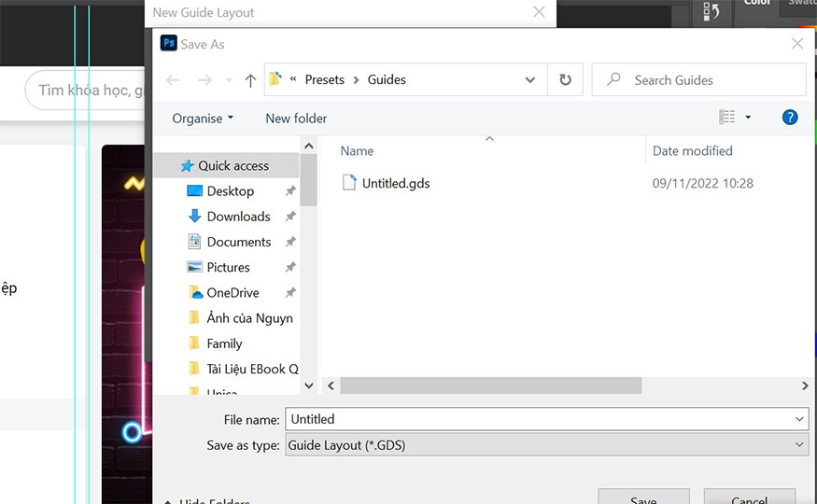Viewport: 817px width, 504px height.
Task: Sort files by Date modified column
Action: tap(692, 151)
